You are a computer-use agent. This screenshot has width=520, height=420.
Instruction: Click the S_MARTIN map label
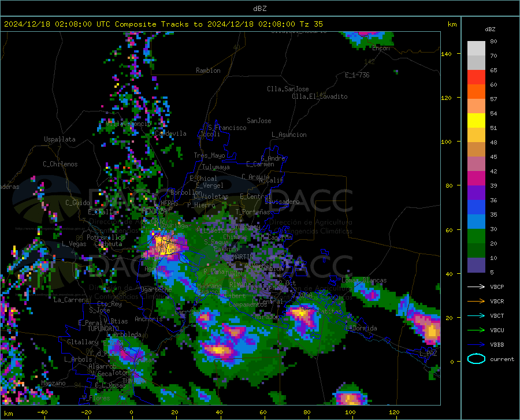coord(239,257)
